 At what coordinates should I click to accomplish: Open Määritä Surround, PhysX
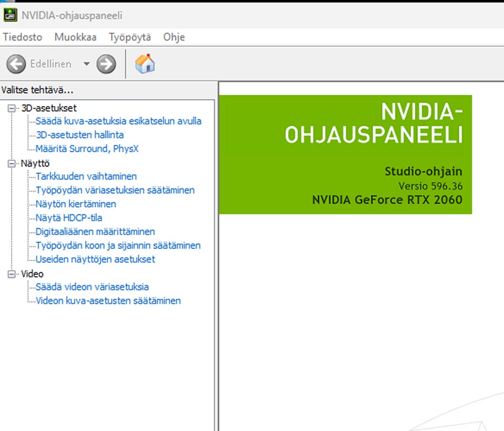point(87,149)
